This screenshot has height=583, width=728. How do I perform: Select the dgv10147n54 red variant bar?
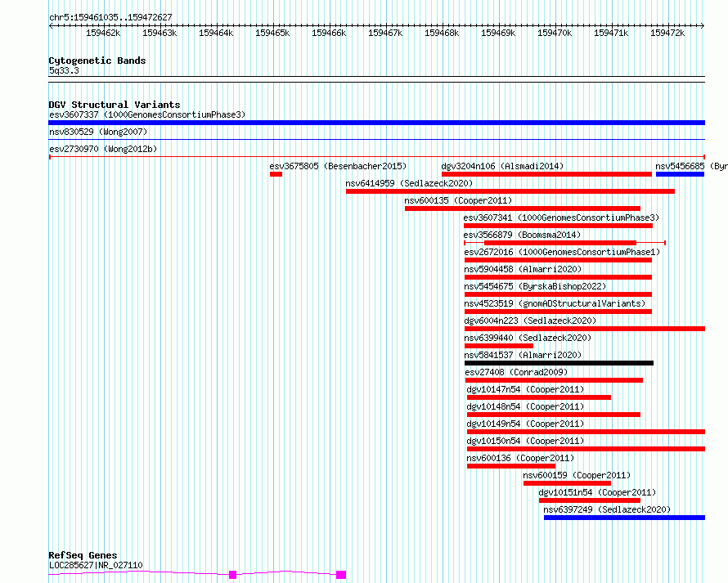coord(538,397)
